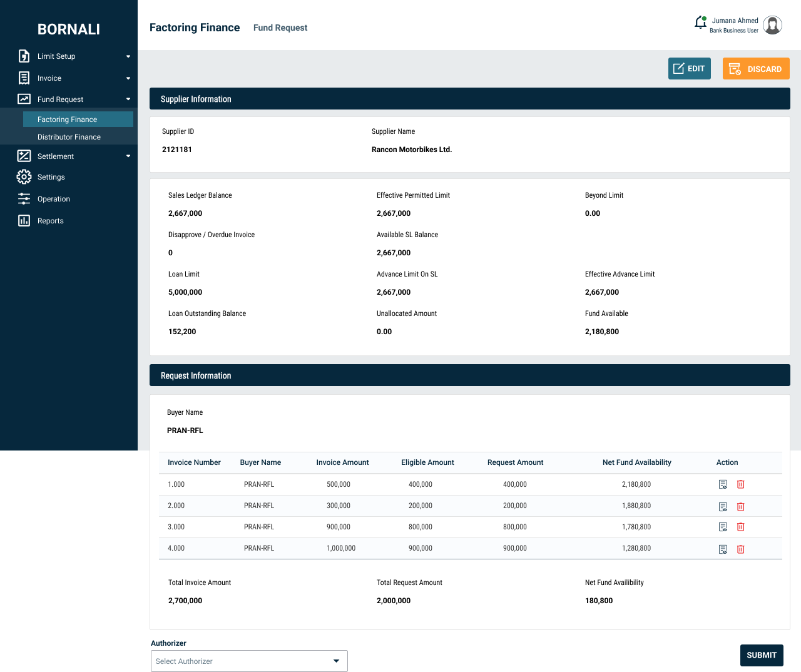Click the SUBMIT button
The width and height of the screenshot is (801, 672).
pos(762,655)
